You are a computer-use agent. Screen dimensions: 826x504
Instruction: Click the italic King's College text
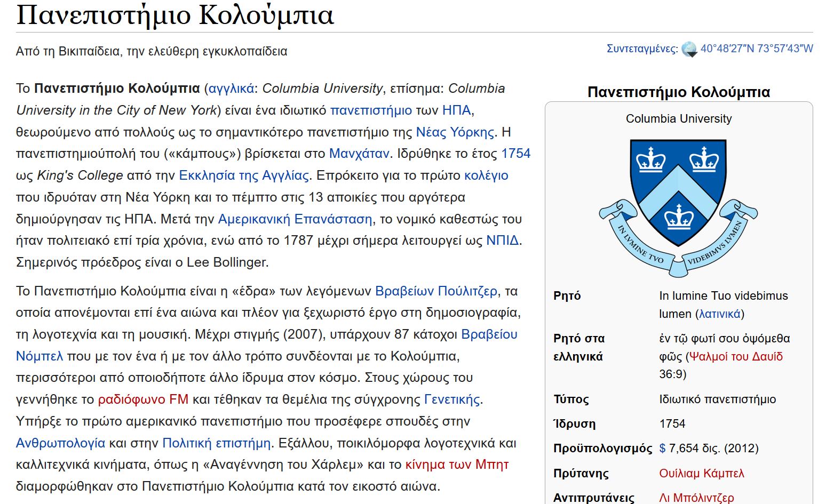click(x=80, y=175)
